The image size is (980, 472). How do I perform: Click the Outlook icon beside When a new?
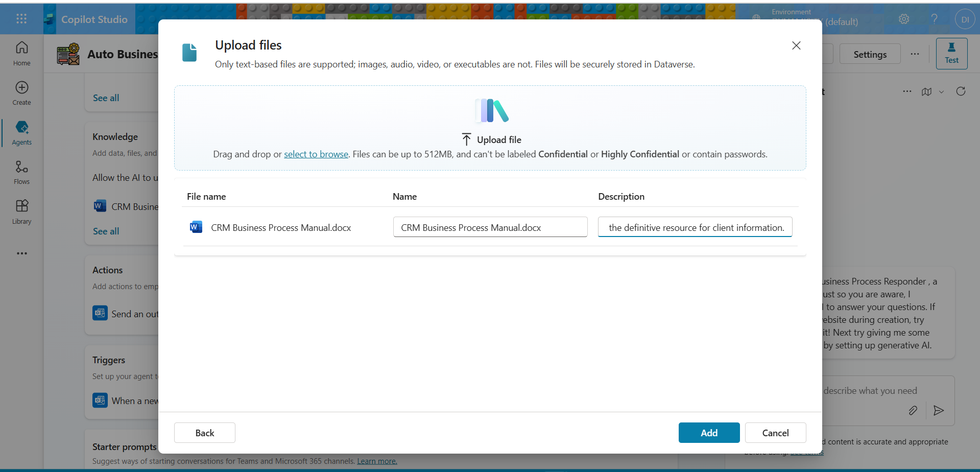pyautogui.click(x=100, y=400)
